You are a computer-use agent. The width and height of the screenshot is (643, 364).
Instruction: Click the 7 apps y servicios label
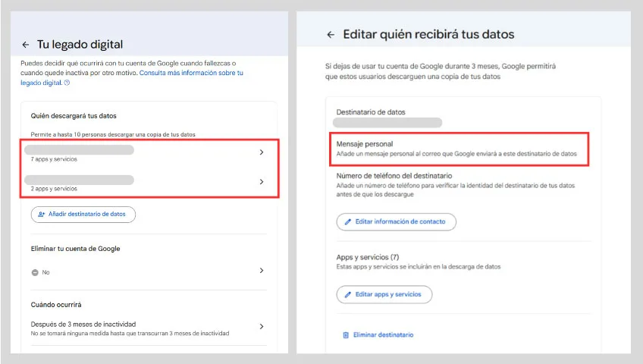[54, 159]
